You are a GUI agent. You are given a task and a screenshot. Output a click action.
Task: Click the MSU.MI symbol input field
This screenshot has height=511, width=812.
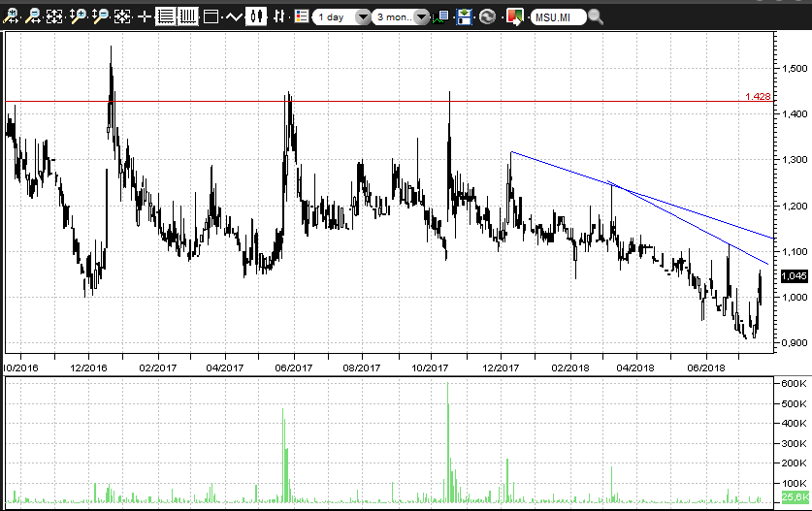tap(558, 17)
